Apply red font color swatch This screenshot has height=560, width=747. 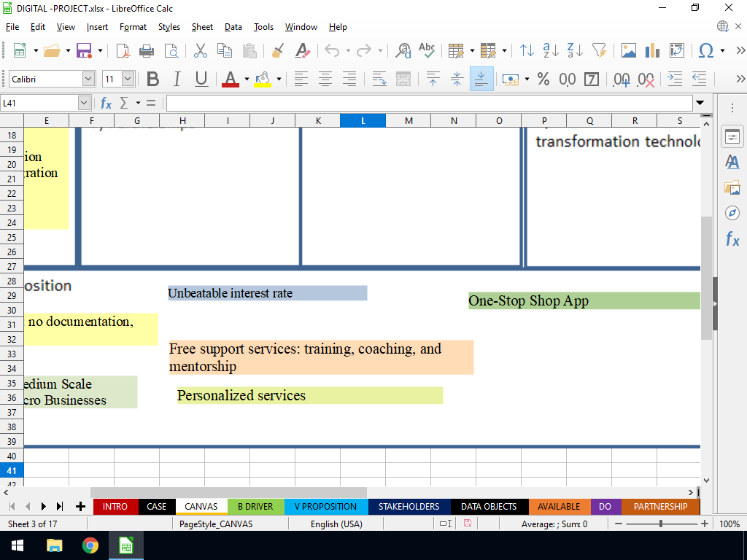231,79
